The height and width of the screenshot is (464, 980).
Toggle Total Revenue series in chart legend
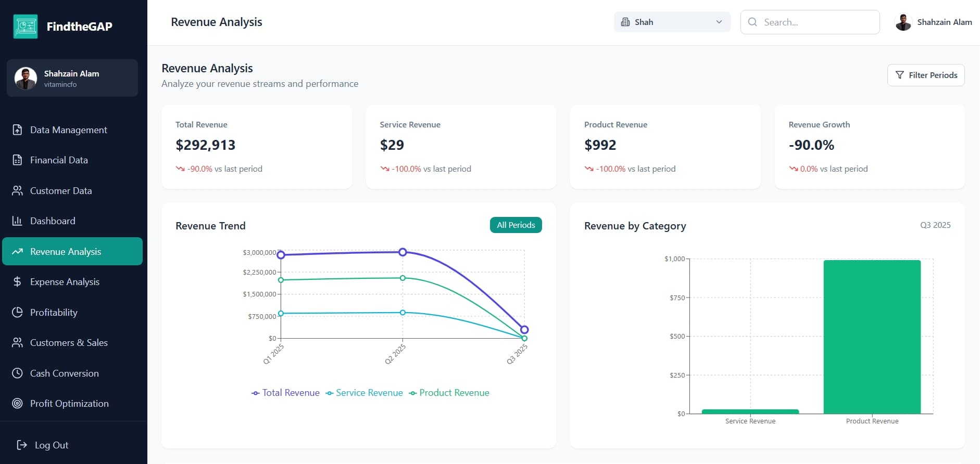coord(285,393)
